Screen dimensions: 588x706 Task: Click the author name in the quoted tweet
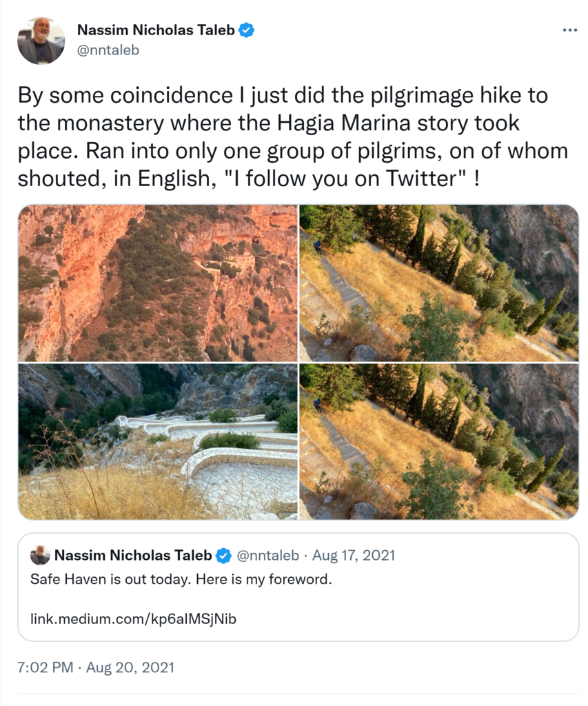click(x=133, y=556)
